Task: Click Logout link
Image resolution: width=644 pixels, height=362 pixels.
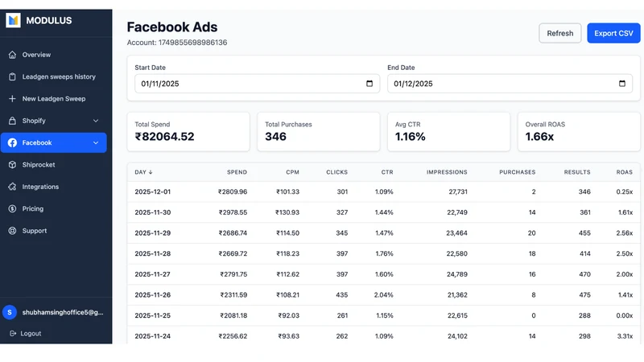Action: (31, 333)
